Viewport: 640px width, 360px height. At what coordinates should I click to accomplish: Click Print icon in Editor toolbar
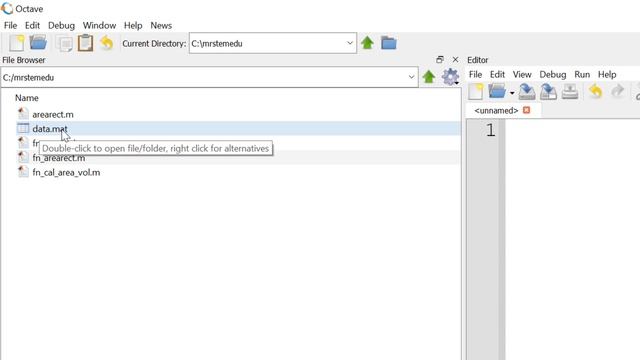tap(570, 91)
